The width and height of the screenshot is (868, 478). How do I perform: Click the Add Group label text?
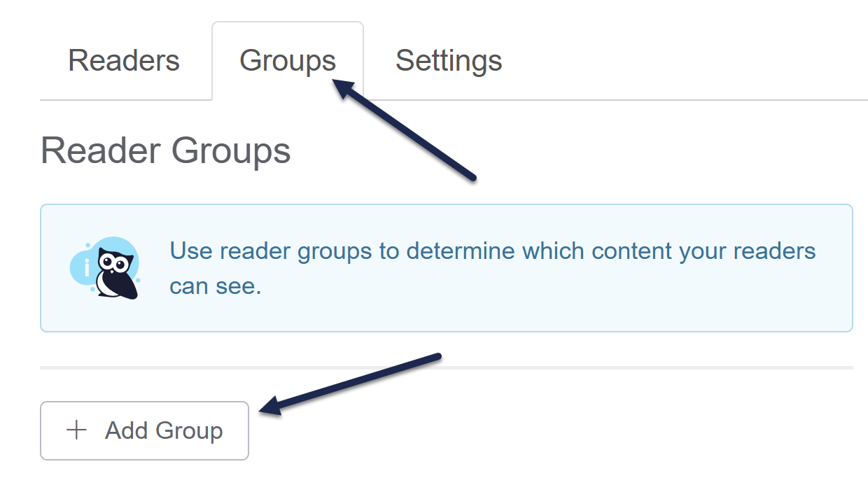tap(164, 430)
